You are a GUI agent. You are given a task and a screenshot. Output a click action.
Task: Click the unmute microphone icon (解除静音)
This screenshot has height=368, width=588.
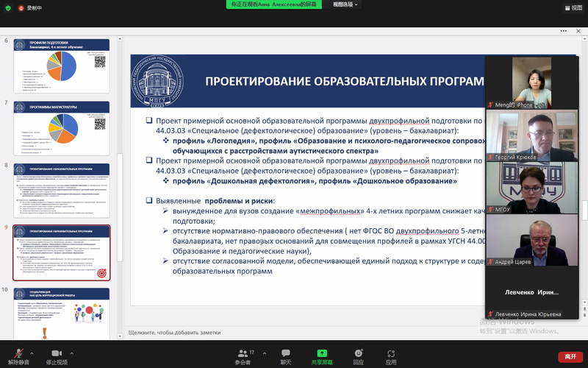[18, 353]
